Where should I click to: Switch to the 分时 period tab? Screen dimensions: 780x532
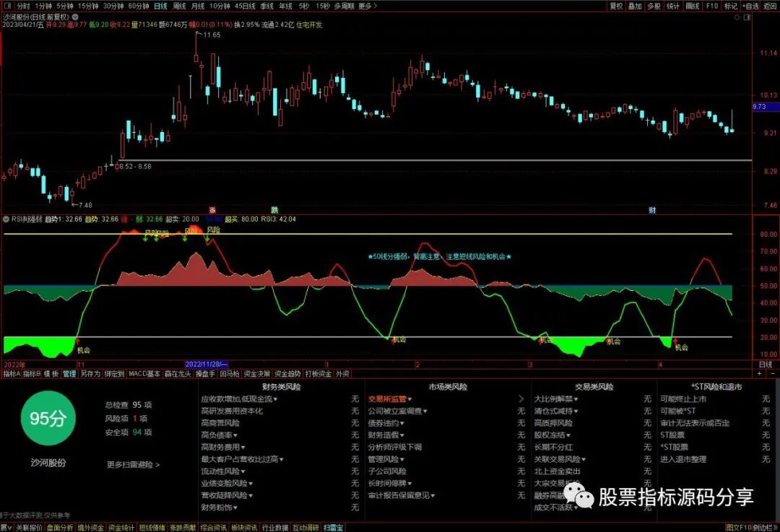23,6
